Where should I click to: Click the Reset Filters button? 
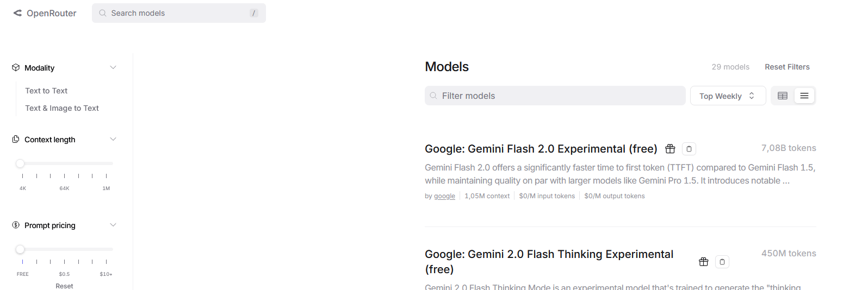pos(787,67)
